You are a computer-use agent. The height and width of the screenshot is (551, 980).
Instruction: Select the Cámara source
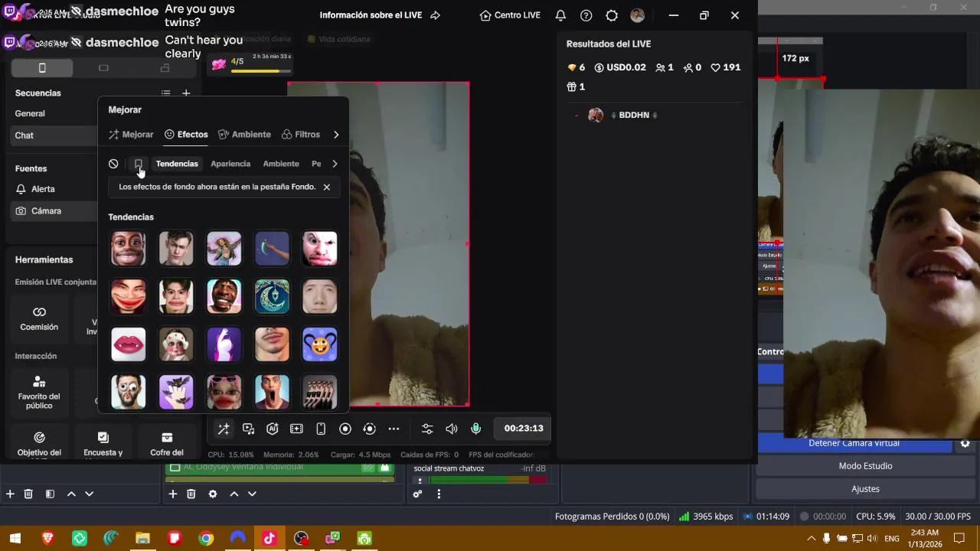pyautogui.click(x=55, y=211)
